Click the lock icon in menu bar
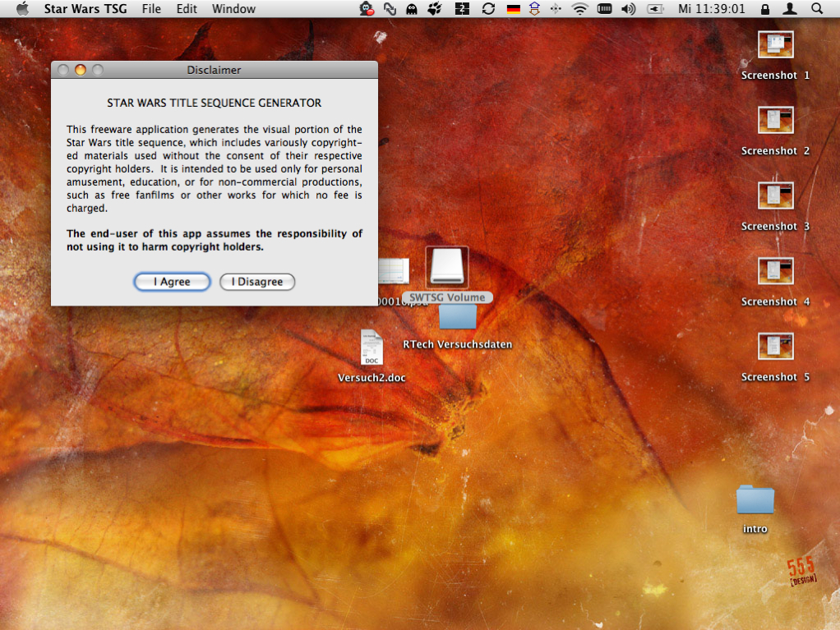 click(x=765, y=8)
